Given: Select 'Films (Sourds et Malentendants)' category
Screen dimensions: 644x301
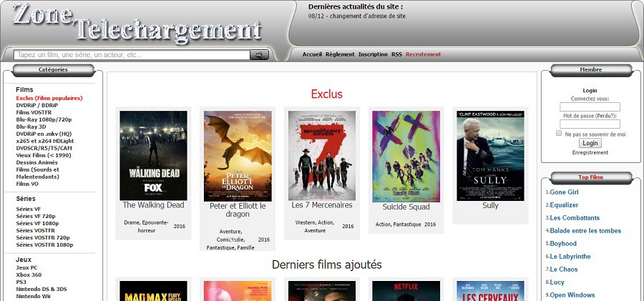Looking at the screenshot, I should click(38, 173).
